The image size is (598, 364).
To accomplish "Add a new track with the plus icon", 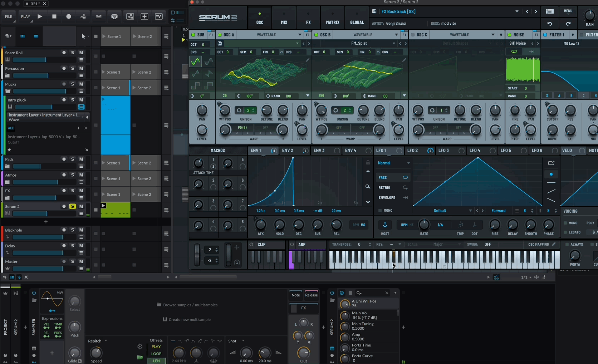I will [x=46, y=222].
